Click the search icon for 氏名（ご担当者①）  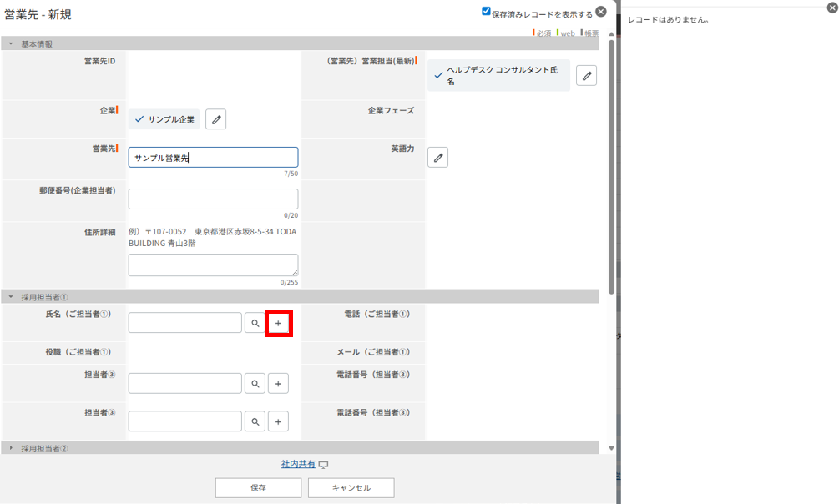coord(255,323)
